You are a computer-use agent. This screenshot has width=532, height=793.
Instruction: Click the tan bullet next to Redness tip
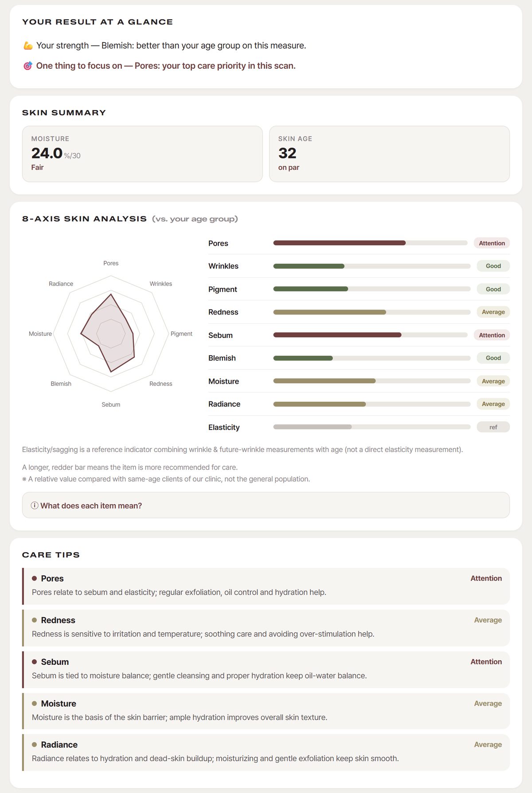34,620
